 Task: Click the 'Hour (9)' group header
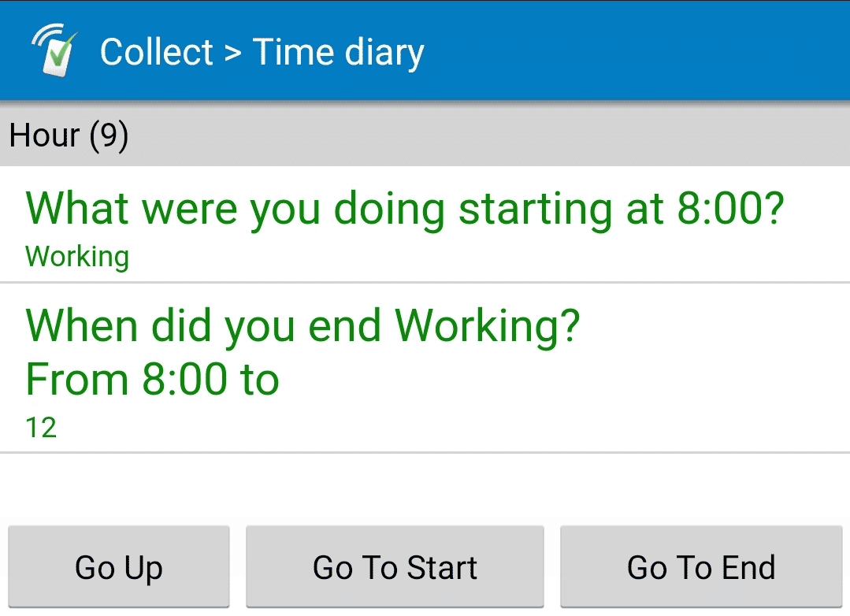[x=69, y=135]
